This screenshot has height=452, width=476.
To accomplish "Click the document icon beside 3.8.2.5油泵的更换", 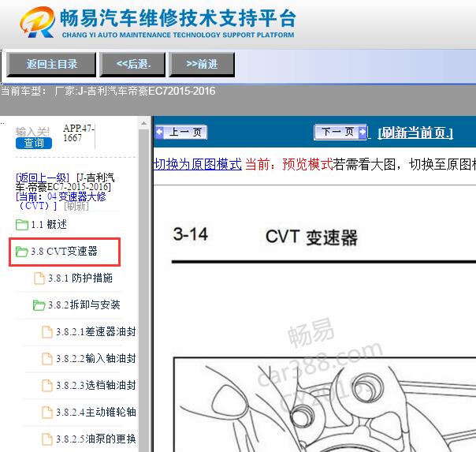I will click(47, 439).
